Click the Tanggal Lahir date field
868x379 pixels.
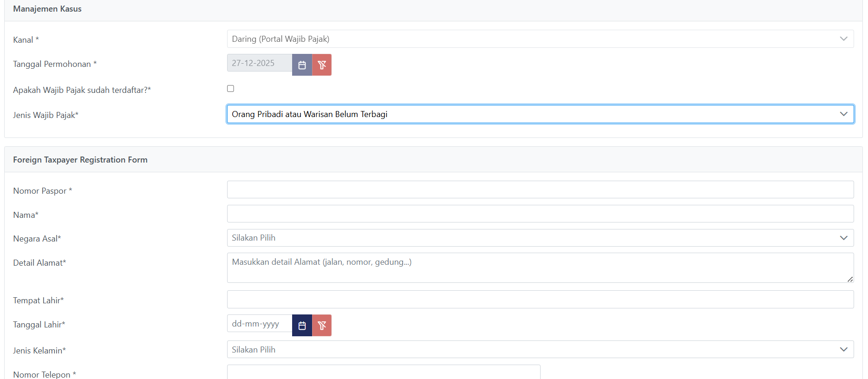259,324
